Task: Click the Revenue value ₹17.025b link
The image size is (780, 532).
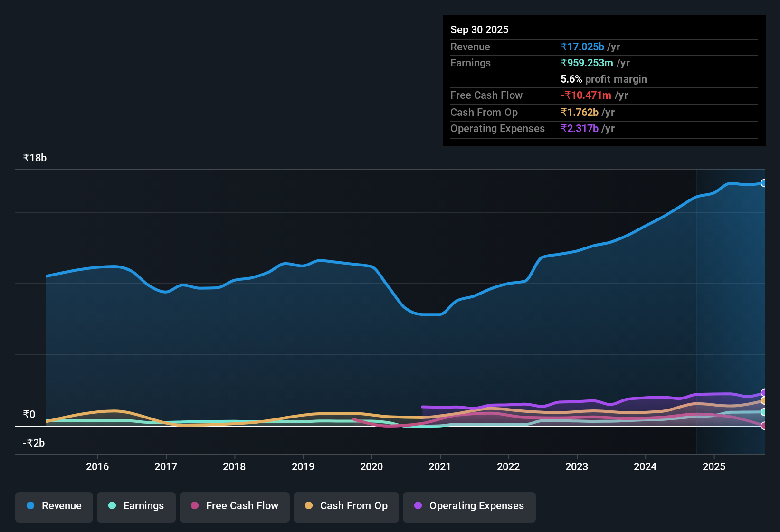Action: pyautogui.click(x=582, y=47)
